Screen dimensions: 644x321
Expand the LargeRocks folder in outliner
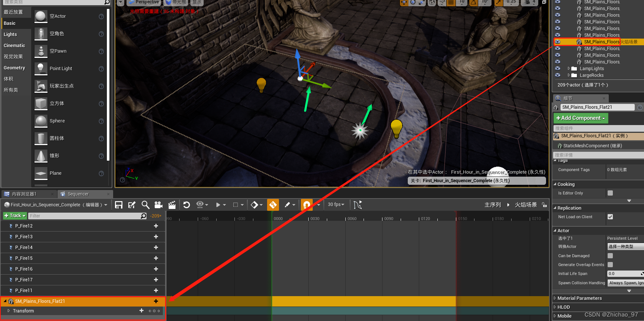coord(569,75)
